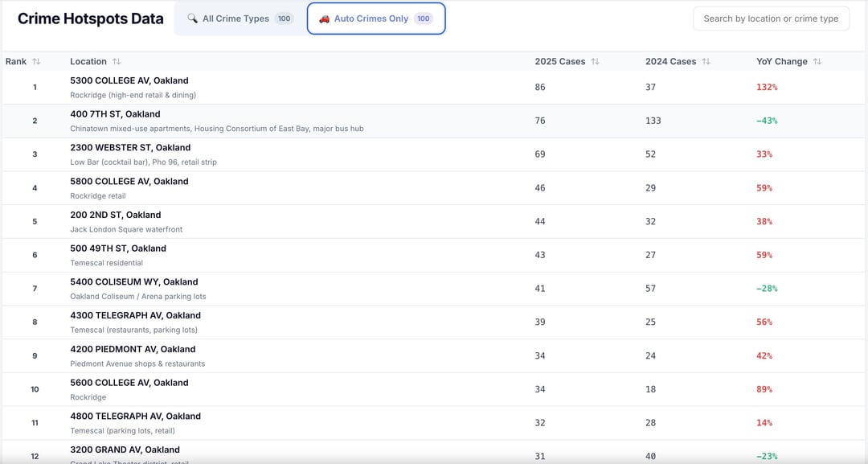
Task: Click the YoY Change sort arrows icon
Action: (x=817, y=62)
